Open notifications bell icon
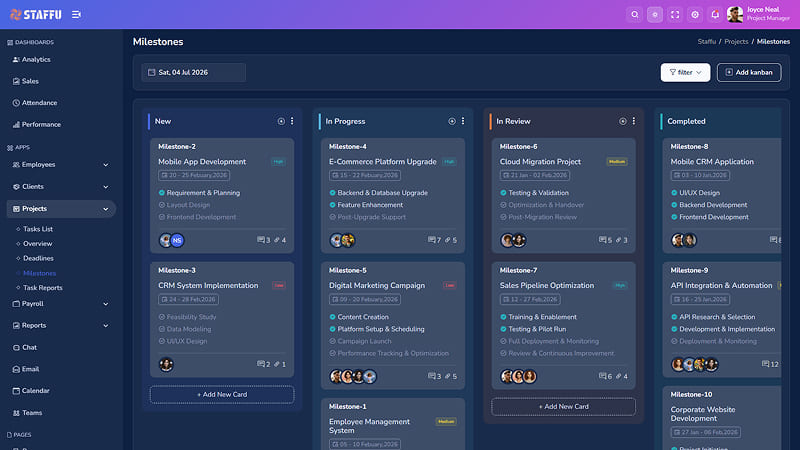 point(715,15)
